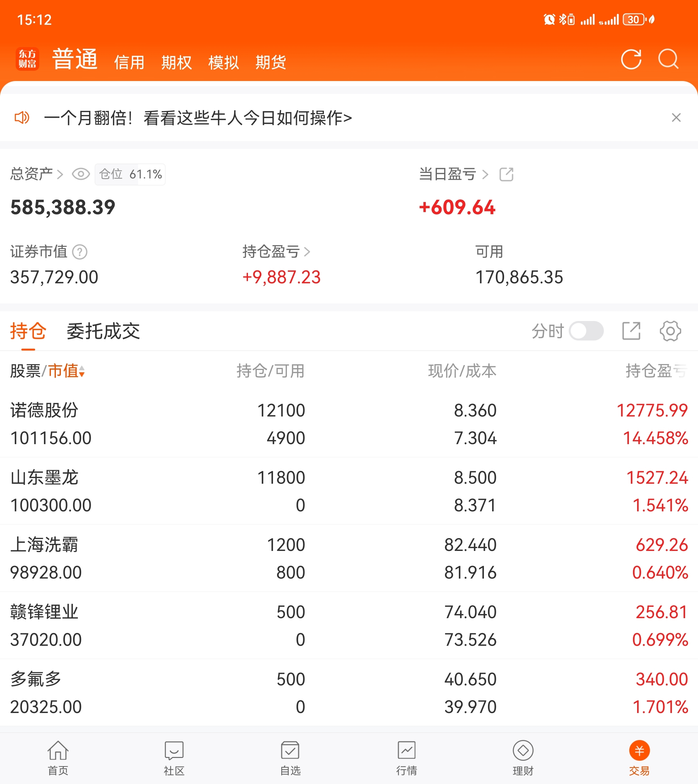
Task: Switch to 委托成交 tab
Action: point(103,331)
